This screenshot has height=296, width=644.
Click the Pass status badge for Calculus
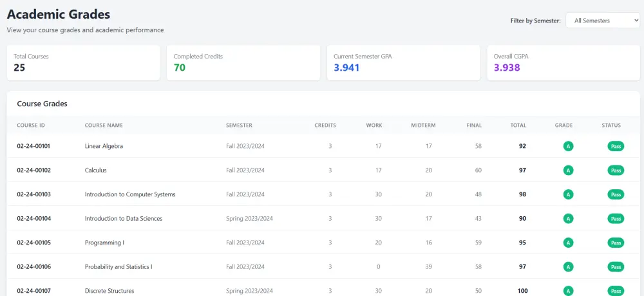click(x=616, y=171)
